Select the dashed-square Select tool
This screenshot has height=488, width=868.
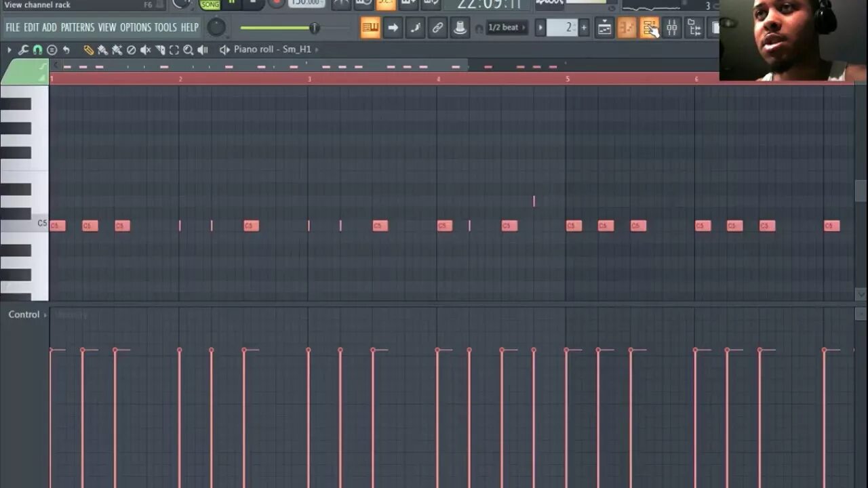pyautogui.click(x=174, y=49)
